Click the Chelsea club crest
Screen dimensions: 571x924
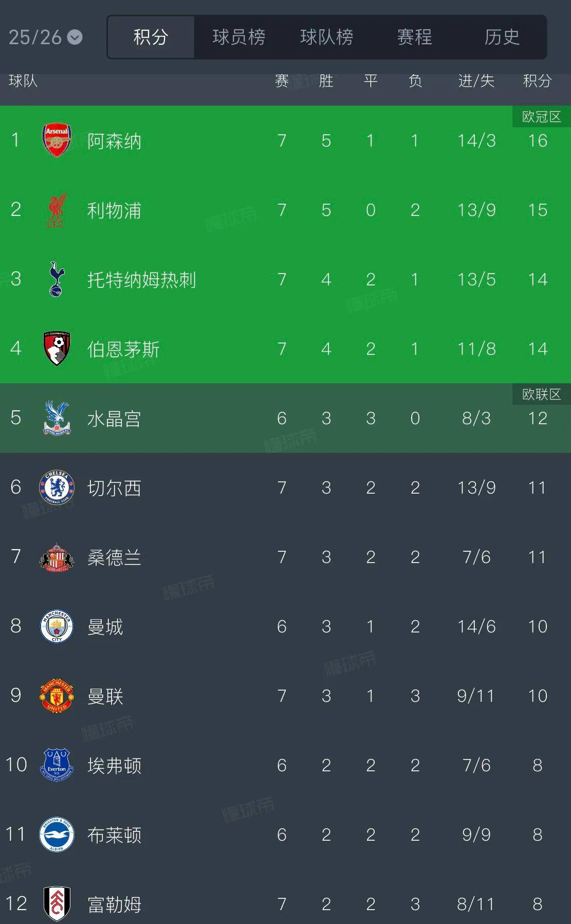click(57, 487)
